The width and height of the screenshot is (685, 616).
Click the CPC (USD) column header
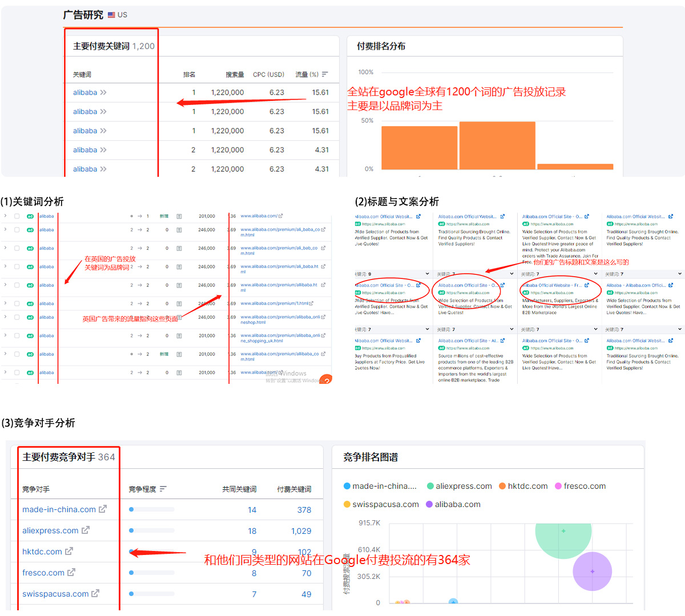(x=268, y=75)
